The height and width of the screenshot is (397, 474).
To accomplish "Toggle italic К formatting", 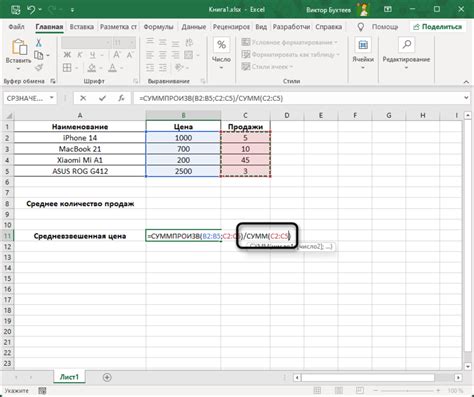I will (80, 55).
